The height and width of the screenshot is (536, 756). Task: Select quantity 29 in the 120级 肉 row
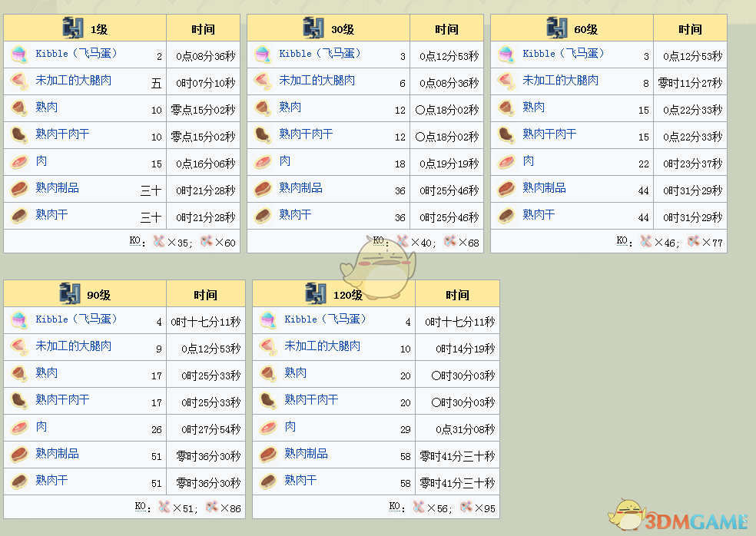(x=406, y=429)
